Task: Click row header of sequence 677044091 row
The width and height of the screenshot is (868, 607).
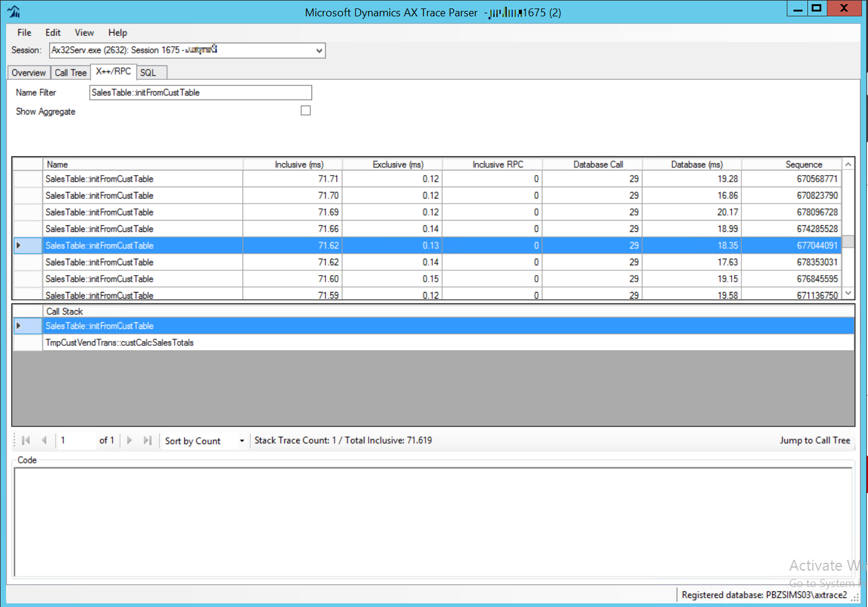Action: (x=28, y=245)
